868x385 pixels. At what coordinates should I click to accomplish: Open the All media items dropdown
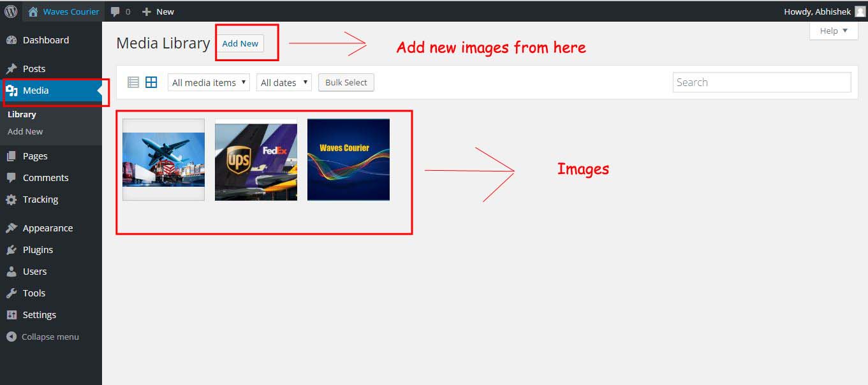coord(209,82)
